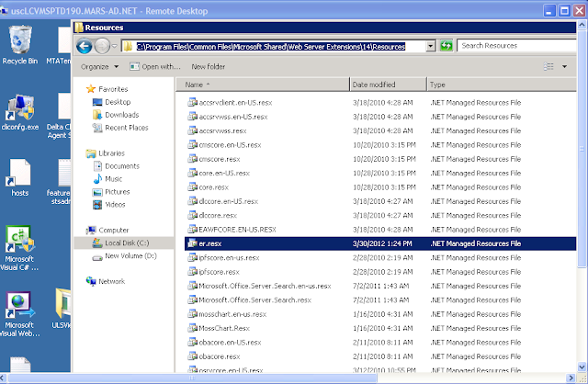This screenshot has height=384, width=588.
Task: Open the recent pages dropdown arrow
Action: tap(114, 47)
